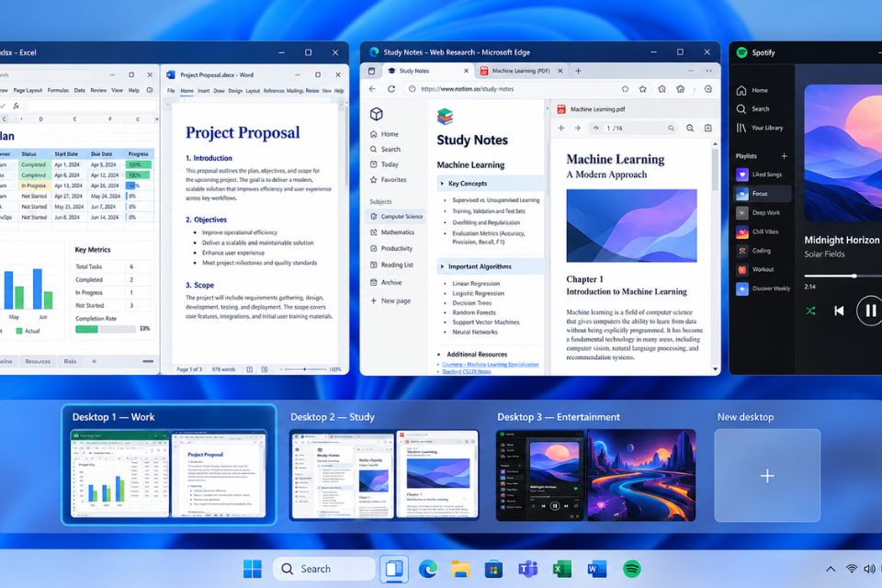Open a new tab in Edge
882x588 pixels.
[x=578, y=71]
